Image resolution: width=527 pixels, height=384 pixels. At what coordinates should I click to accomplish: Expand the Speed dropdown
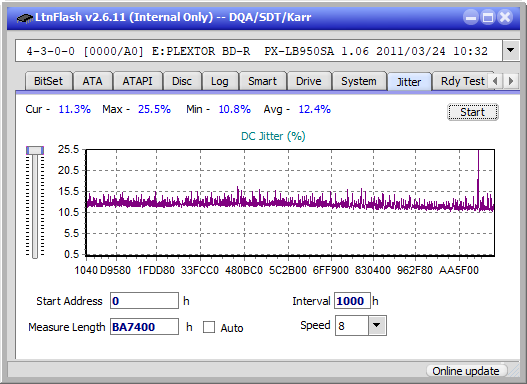point(377,325)
